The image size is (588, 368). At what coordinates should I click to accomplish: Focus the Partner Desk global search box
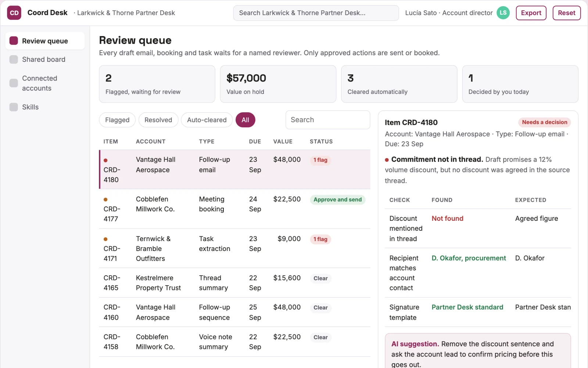click(316, 13)
